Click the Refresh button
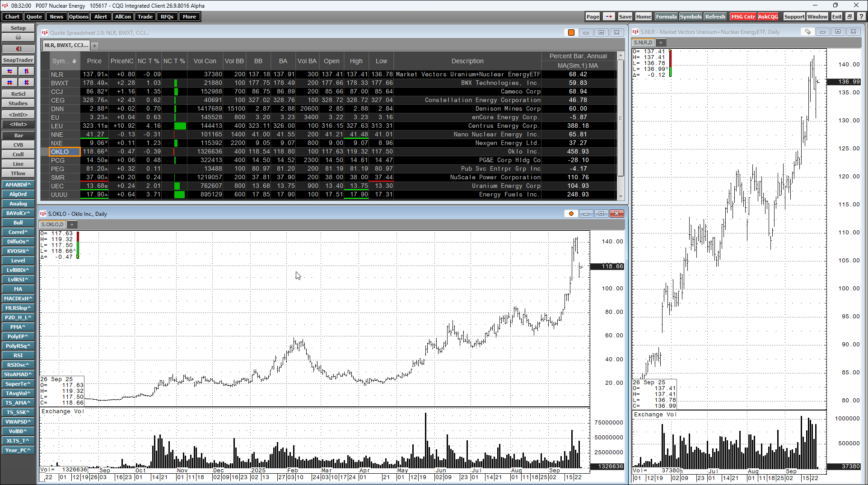The height and width of the screenshot is (485, 868). click(715, 17)
